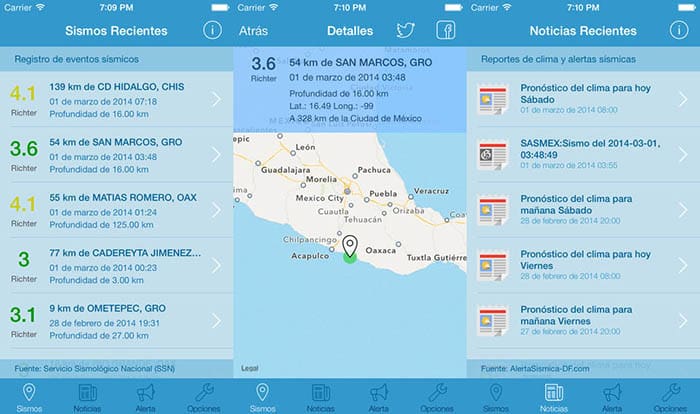Tap newspaper icon of mañana Sábado forecast
The width and height of the screenshot is (700, 414).
pyautogui.click(x=492, y=210)
